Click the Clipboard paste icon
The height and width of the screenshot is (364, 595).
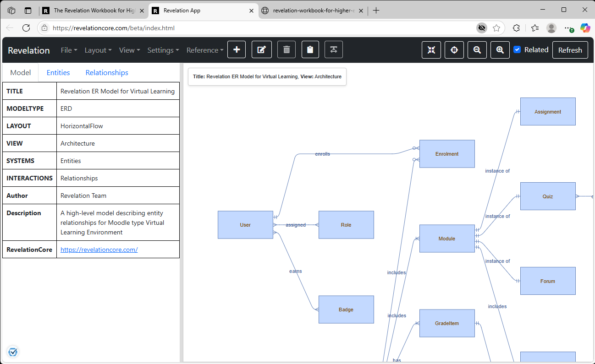[310, 49]
